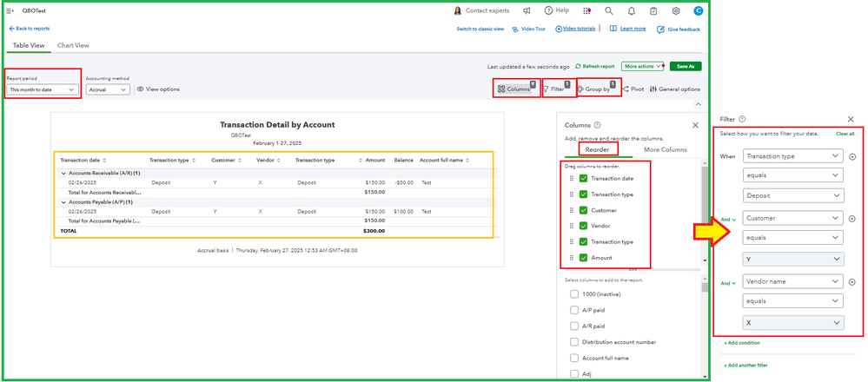Viewport: 868px width, 382px height.
Task: Switch to the Chart View tab
Action: click(x=73, y=45)
